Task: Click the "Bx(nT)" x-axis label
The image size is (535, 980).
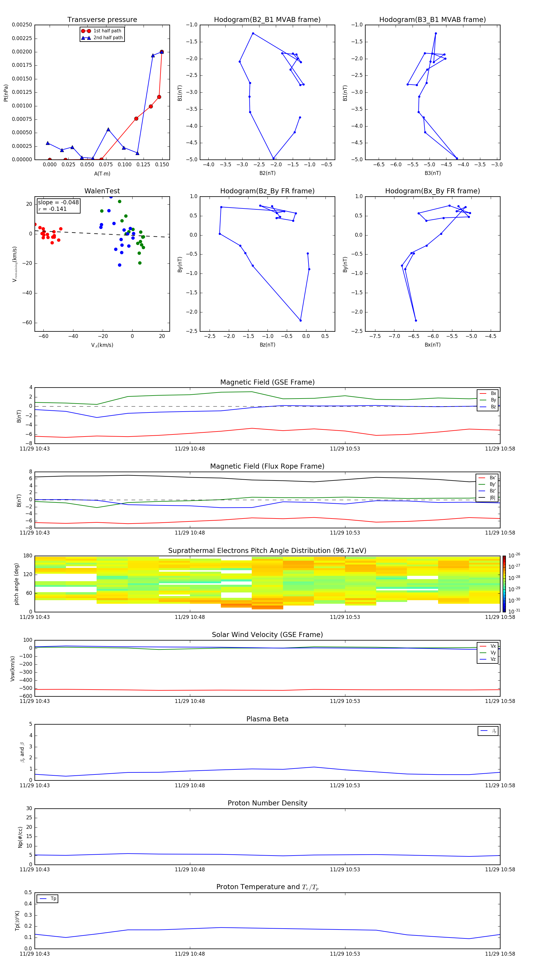Action: click(432, 345)
